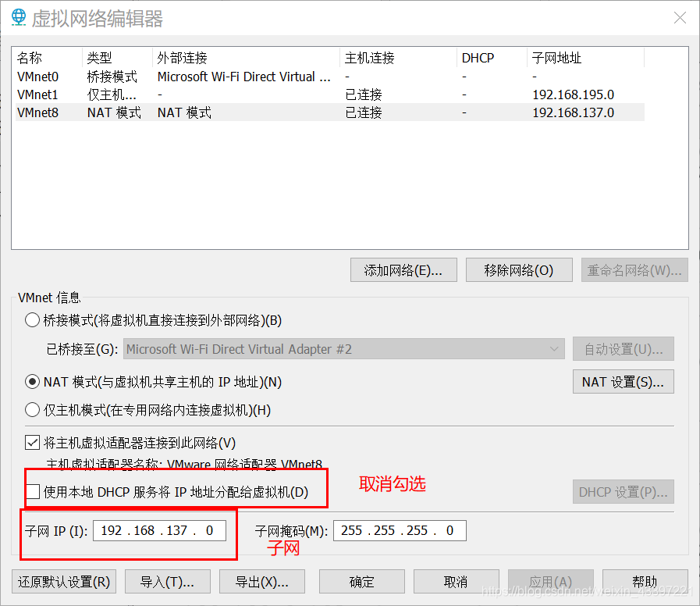This screenshot has width=700, height=606.
Task: Click the 应用(A) button
Action: 550,582
